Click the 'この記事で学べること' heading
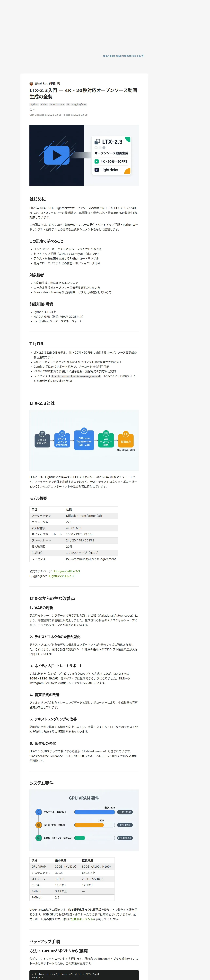Screen dimensions: 210x980 [46, 241]
